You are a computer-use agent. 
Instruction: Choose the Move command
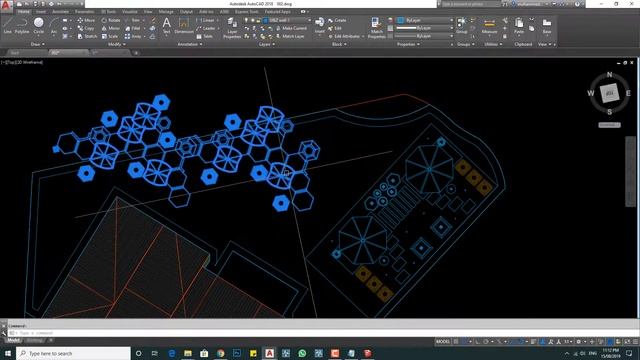tap(86, 20)
